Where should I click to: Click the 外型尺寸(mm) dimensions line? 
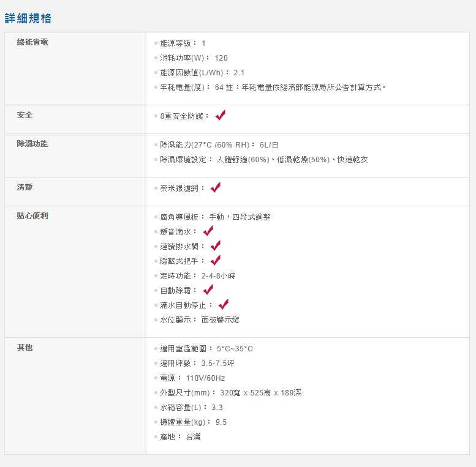pyautogui.click(x=230, y=393)
